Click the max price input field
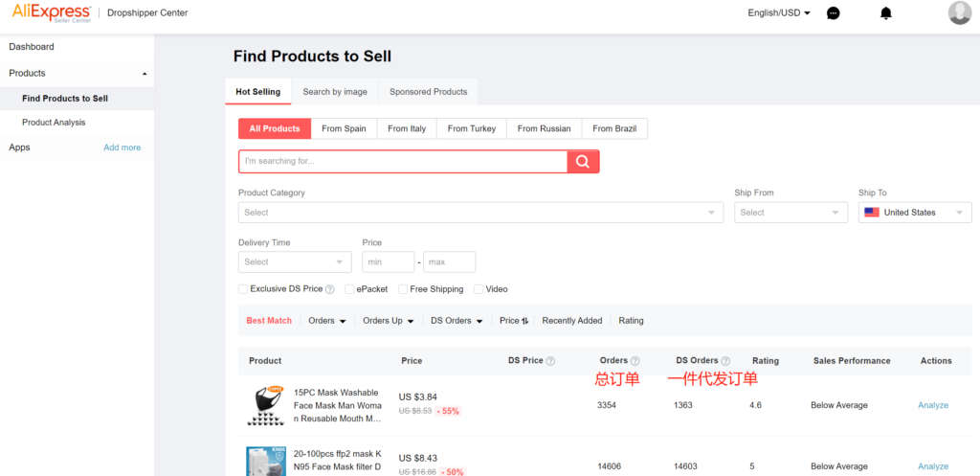Viewport: 980px width, 476px height. [x=450, y=262]
